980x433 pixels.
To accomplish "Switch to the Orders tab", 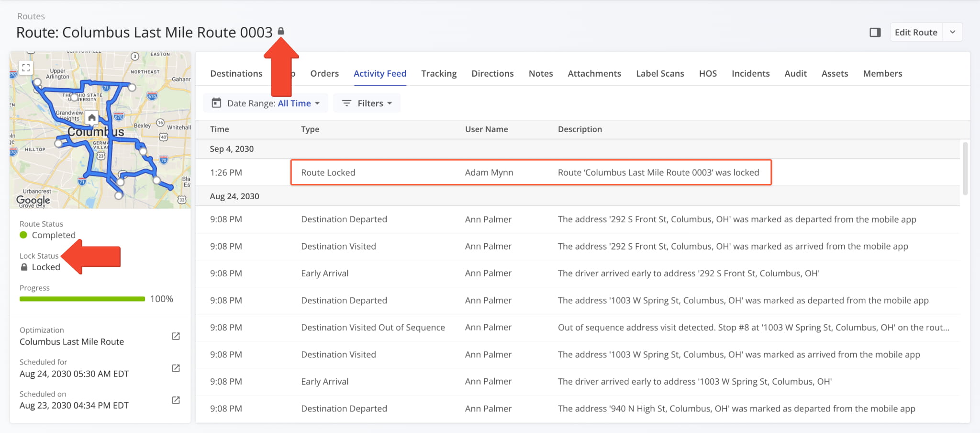I will coord(324,73).
